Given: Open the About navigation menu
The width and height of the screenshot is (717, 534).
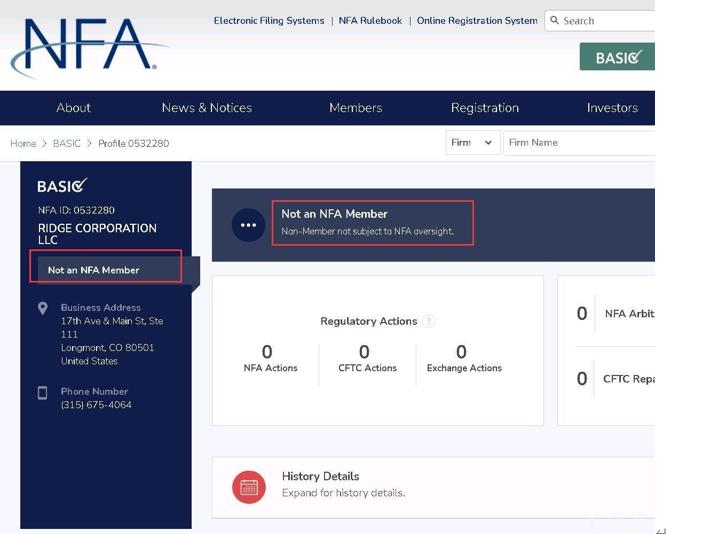Looking at the screenshot, I should 73,108.
